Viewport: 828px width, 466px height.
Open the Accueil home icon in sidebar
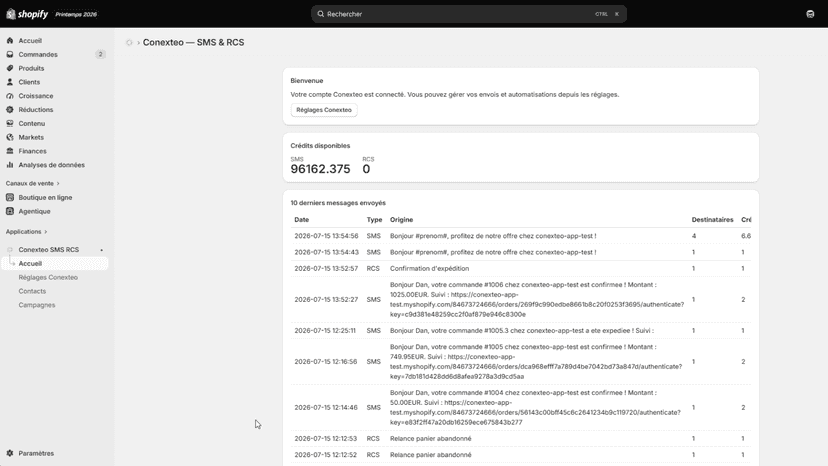(10, 41)
